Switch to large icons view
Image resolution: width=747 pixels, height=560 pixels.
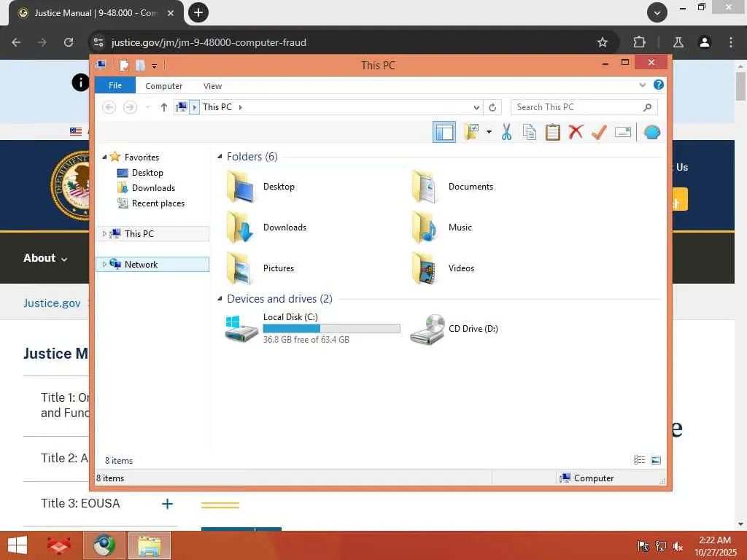(656, 460)
